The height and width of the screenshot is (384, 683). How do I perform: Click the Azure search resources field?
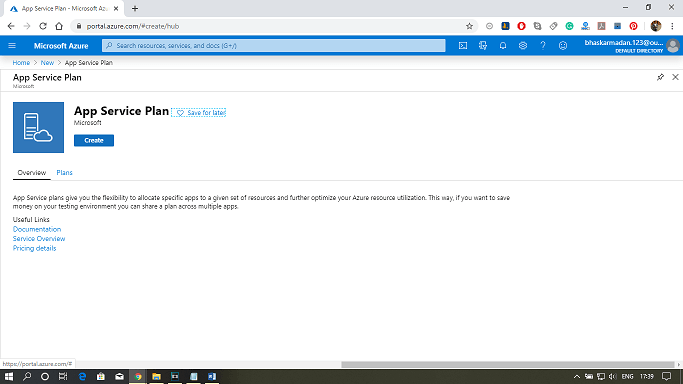274,45
